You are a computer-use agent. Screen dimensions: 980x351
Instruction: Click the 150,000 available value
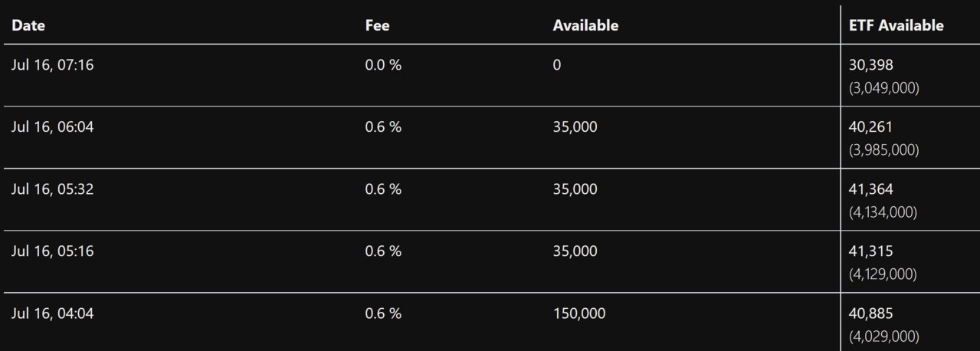click(x=579, y=313)
